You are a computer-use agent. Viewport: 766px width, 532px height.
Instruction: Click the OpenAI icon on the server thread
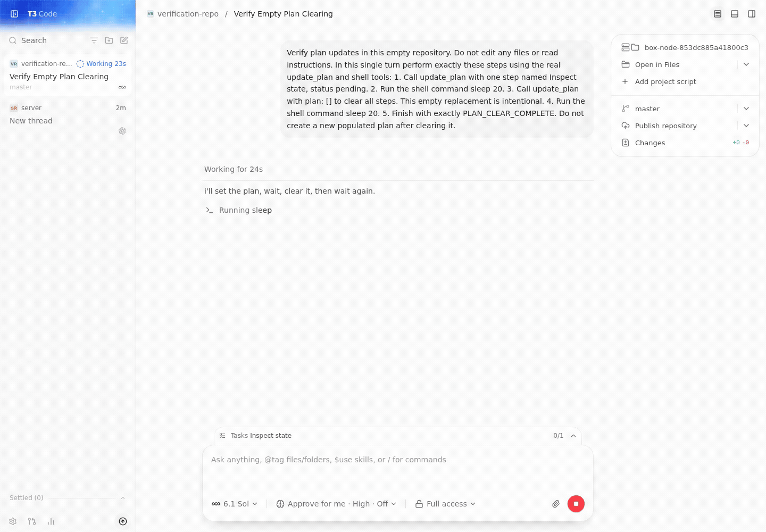pyautogui.click(x=122, y=131)
